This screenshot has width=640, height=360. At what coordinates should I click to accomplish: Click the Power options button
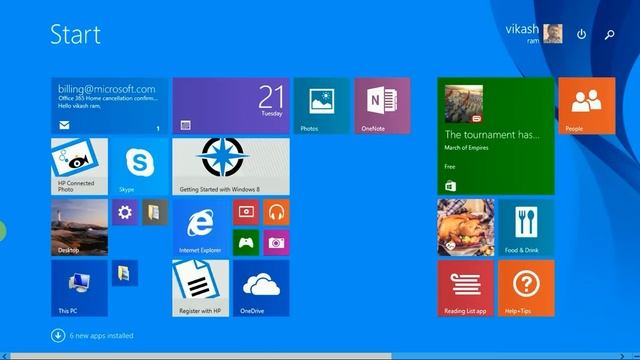(x=582, y=34)
